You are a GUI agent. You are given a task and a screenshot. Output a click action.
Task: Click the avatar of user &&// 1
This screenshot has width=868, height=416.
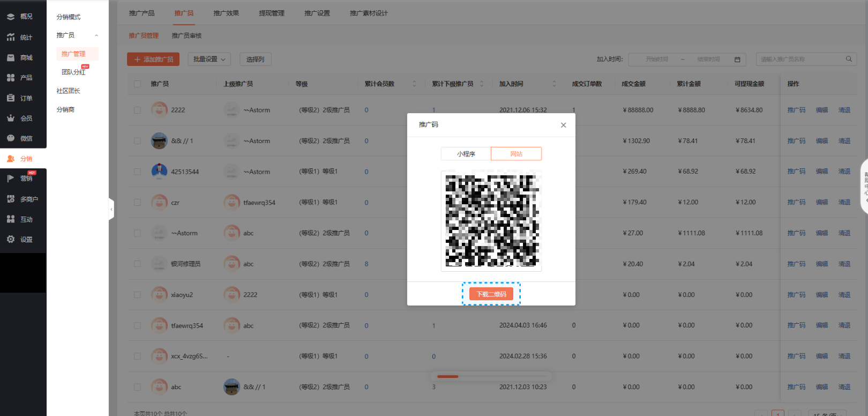point(159,141)
